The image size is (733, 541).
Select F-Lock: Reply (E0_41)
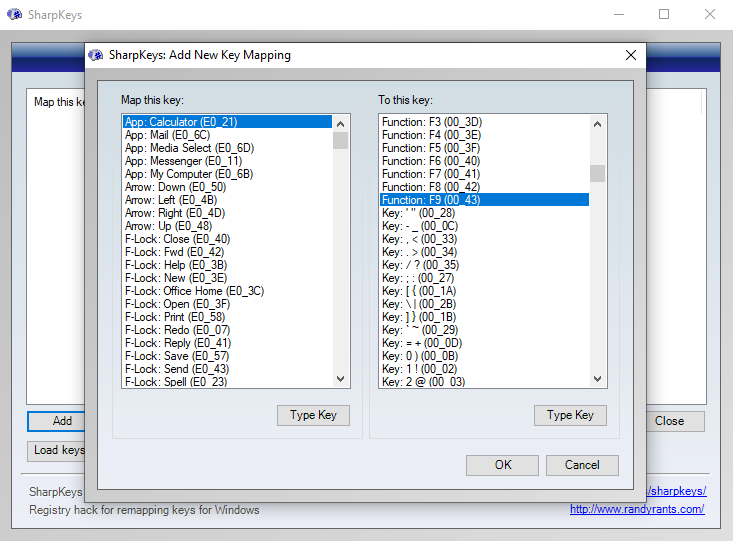tap(228, 343)
